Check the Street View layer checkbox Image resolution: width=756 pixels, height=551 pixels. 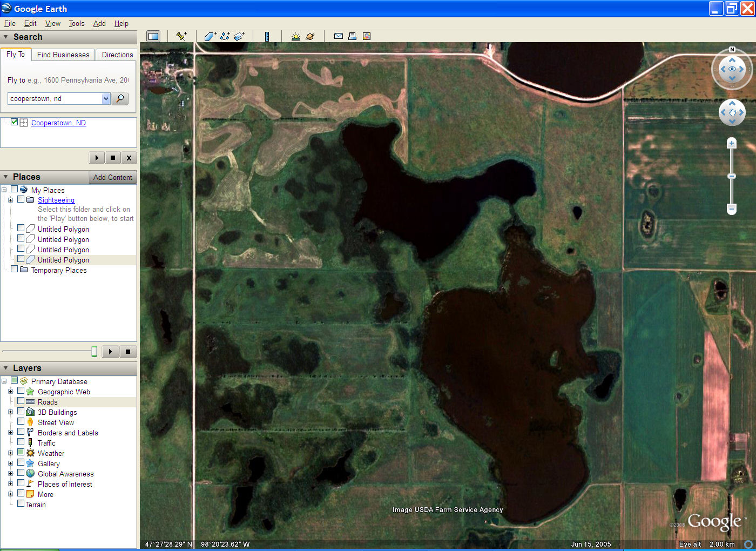click(x=21, y=421)
